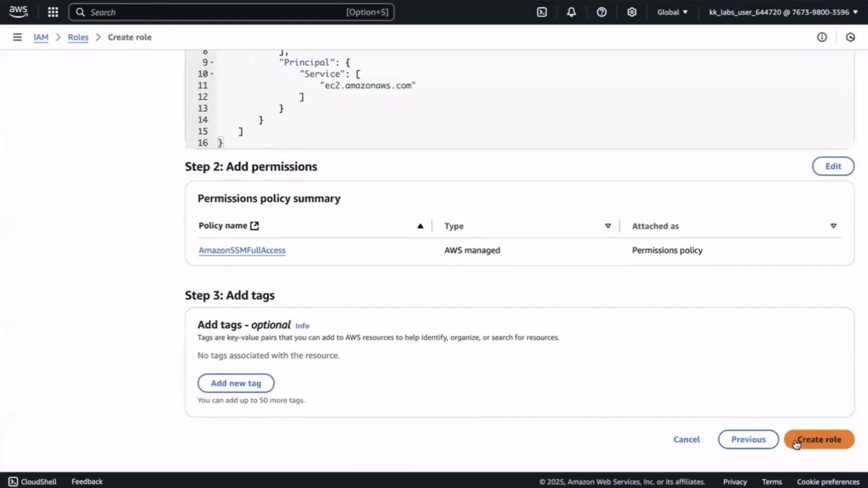Open the notifications bell

571,12
